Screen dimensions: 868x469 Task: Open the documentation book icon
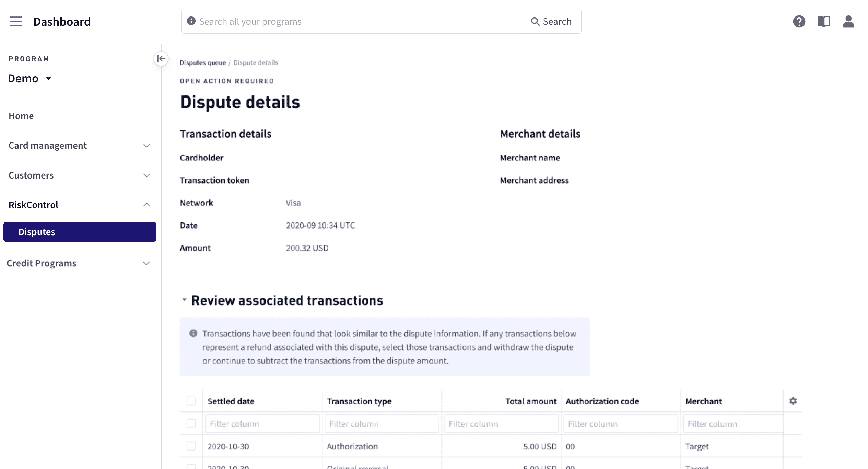pos(824,21)
